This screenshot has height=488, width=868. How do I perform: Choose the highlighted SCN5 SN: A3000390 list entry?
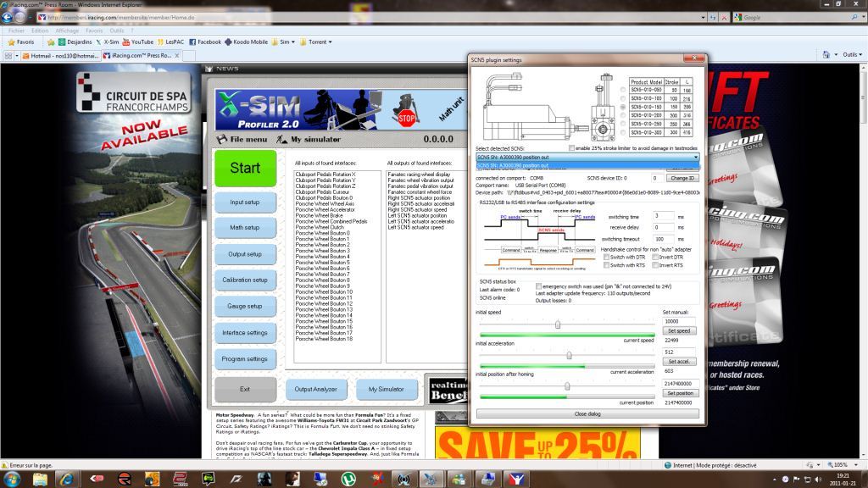587,165
